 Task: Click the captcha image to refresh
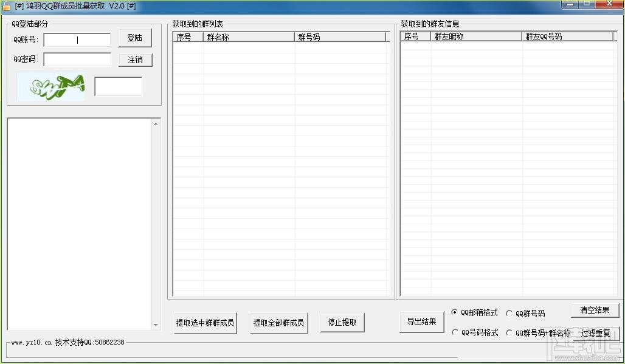[50, 86]
